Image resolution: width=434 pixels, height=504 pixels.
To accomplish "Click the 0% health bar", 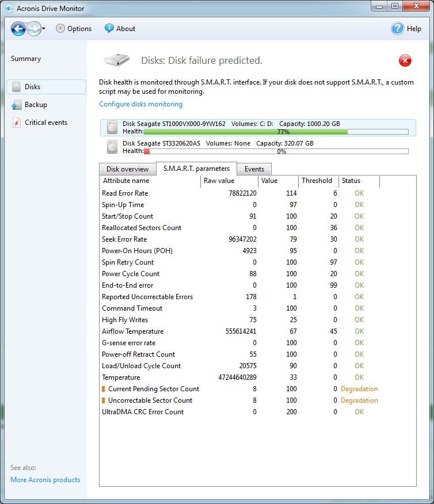I will coord(276,151).
